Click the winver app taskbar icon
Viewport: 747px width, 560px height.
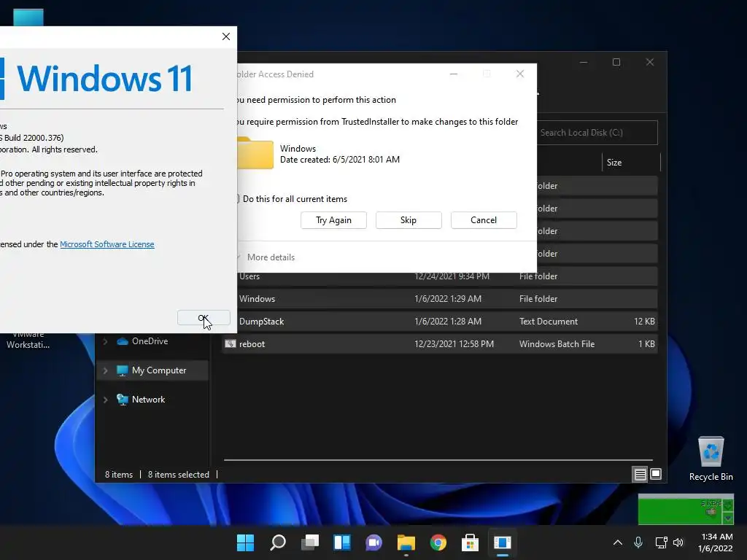503,542
